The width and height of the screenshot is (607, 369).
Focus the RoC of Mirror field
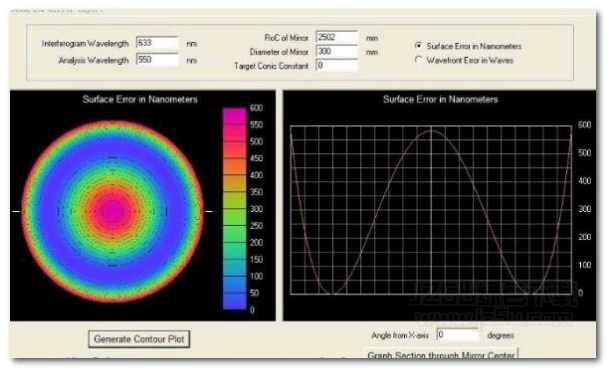(x=337, y=37)
